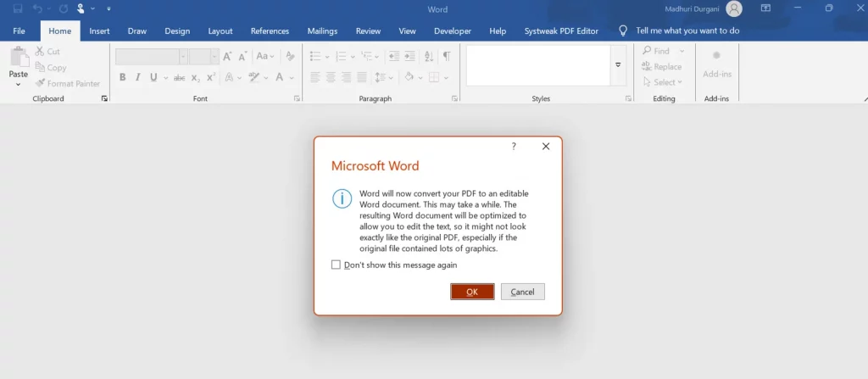Click Align Left icon
868x379 pixels.
click(315, 77)
